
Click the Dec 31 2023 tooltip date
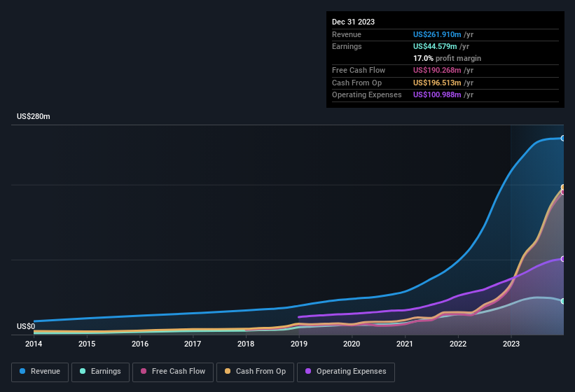pyautogui.click(x=353, y=22)
